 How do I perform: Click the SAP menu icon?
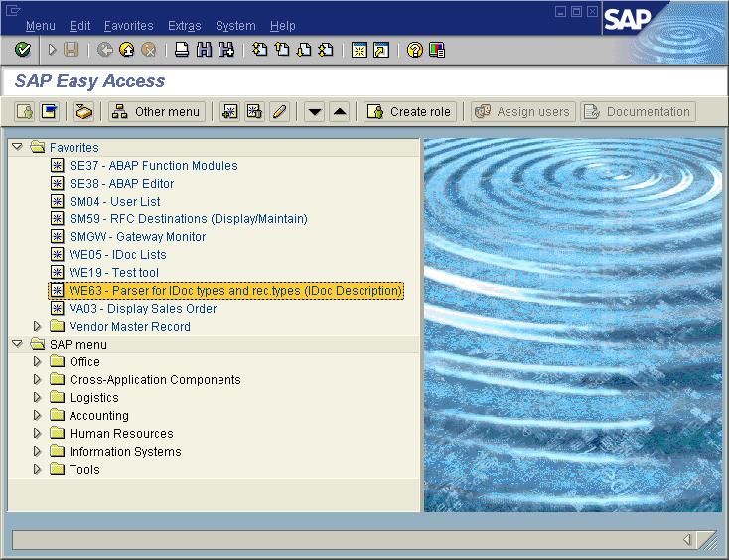pos(50,111)
